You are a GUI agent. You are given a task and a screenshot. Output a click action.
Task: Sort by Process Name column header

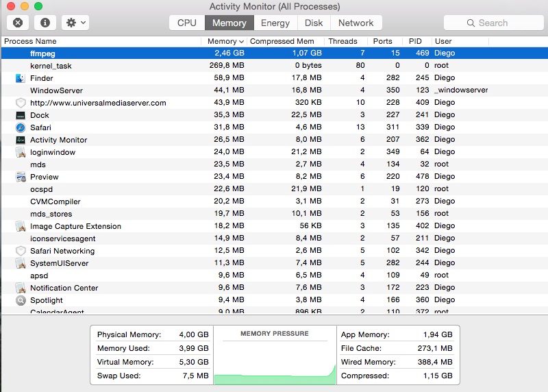(x=101, y=41)
